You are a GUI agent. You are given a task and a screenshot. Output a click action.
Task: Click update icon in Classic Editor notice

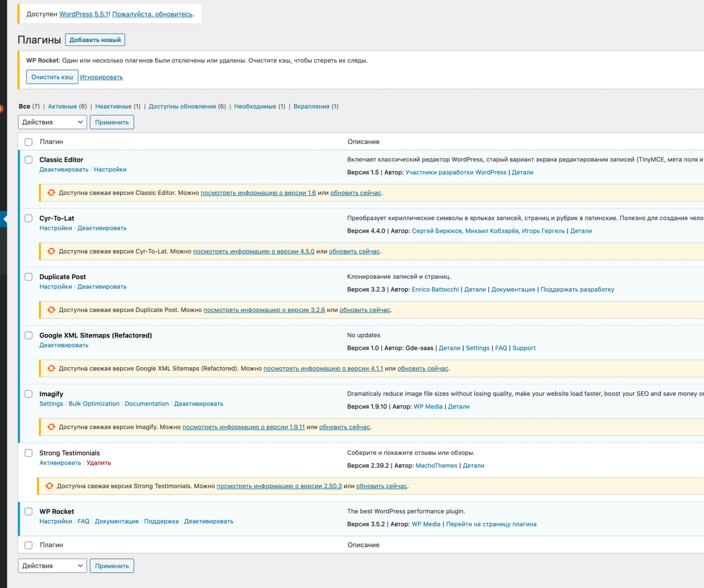coord(51,193)
